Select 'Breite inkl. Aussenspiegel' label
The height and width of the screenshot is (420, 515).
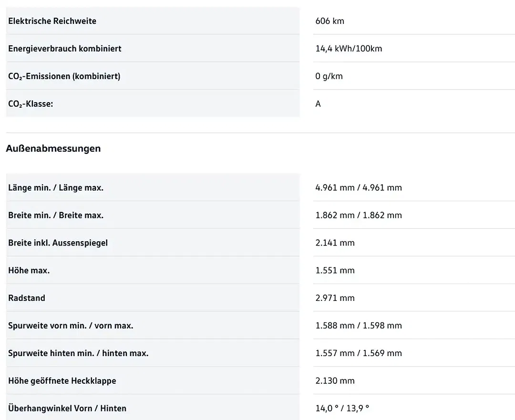coord(58,243)
